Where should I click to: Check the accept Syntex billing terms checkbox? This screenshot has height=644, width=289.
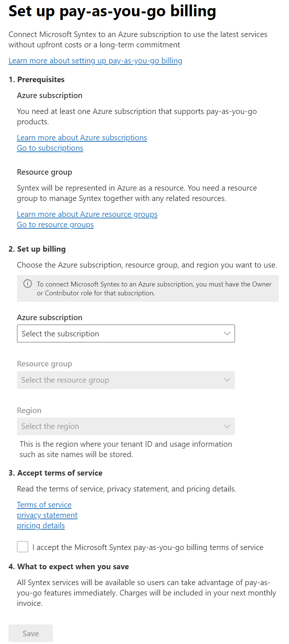[23, 547]
